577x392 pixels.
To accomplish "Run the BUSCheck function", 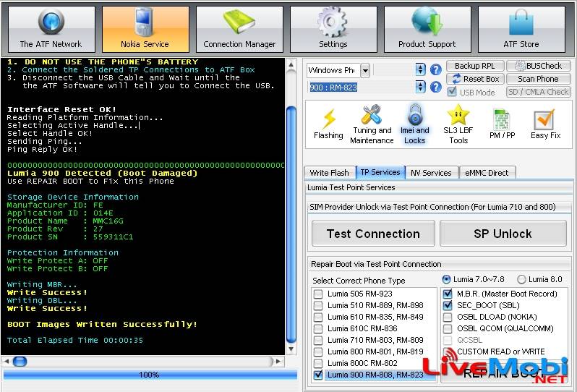I will 539,66.
